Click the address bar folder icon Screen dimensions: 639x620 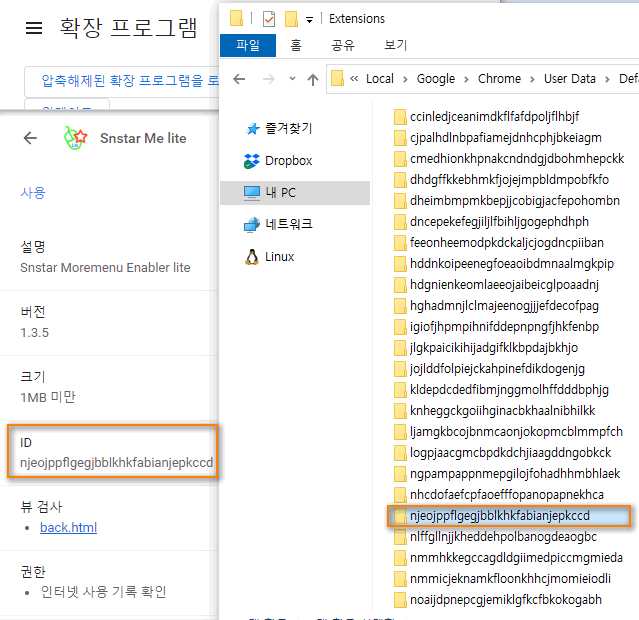(x=337, y=78)
